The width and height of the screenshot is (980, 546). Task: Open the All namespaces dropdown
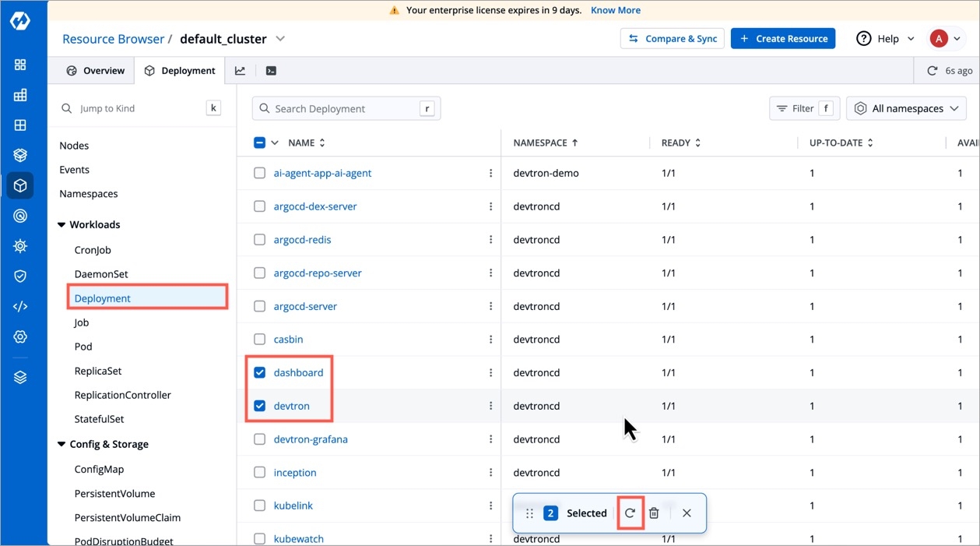(906, 109)
